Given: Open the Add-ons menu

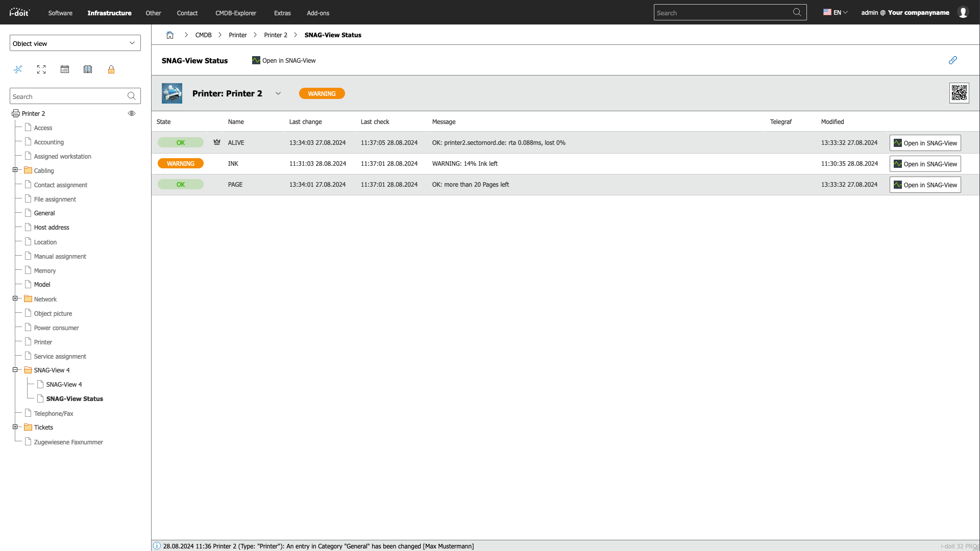Looking at the screenshot, I should 317,13.
